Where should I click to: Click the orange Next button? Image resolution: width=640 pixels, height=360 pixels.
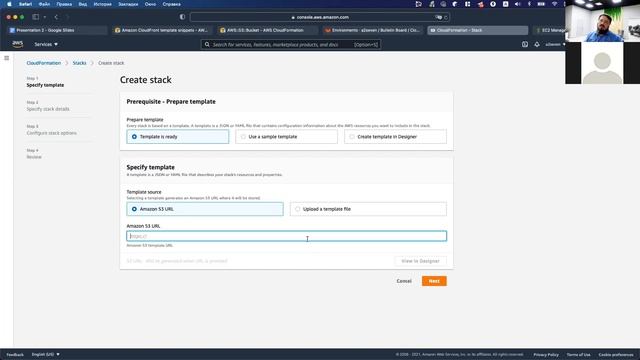pyautogui.click(x=434, y=281)
